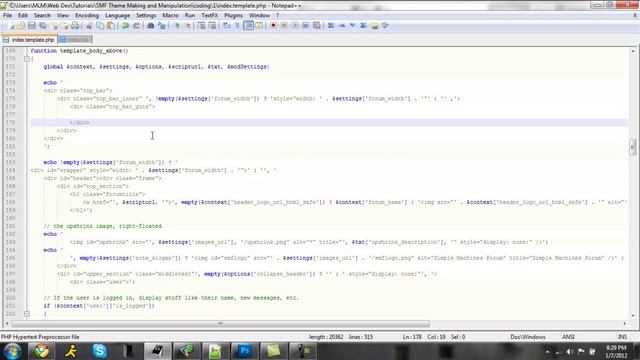Click the spell-check icon ending the toolbar

click(385, 26)
